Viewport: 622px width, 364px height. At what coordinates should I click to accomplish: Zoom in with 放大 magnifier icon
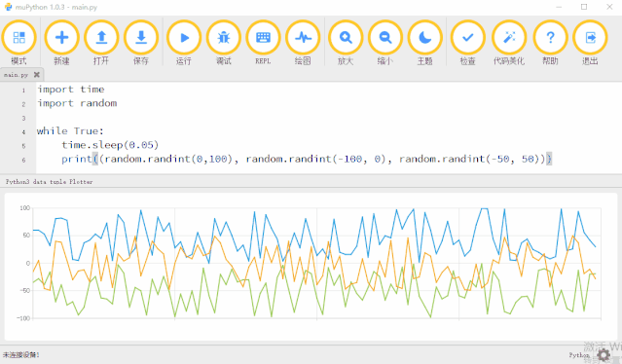click(346, 38)
